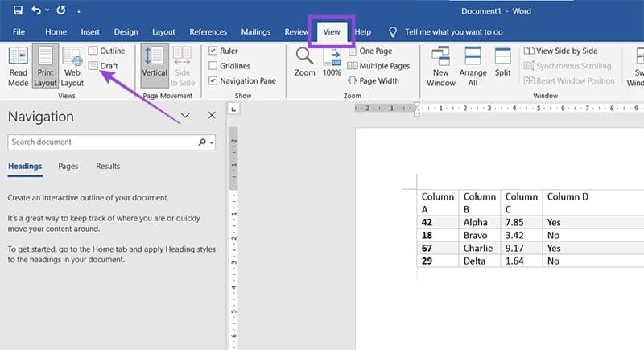
Task: Click View Side by Side
Action: click(x=560, y=51)
